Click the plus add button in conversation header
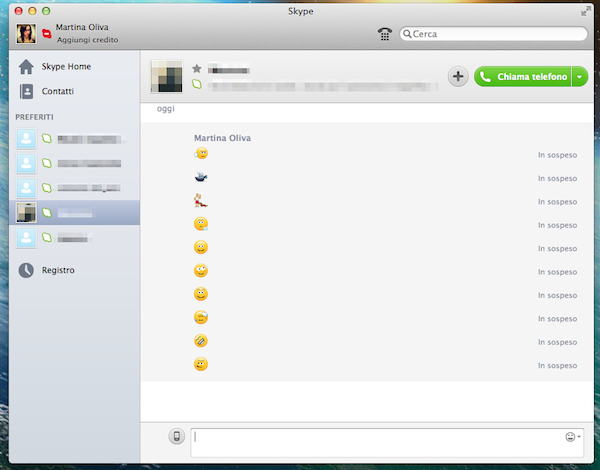Screen dimensions: 600x470 click(458, 77)
